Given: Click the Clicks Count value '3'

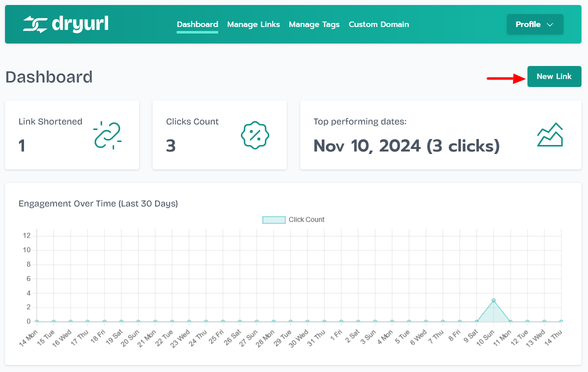Looking at the screenshot, I should [171, 145].
